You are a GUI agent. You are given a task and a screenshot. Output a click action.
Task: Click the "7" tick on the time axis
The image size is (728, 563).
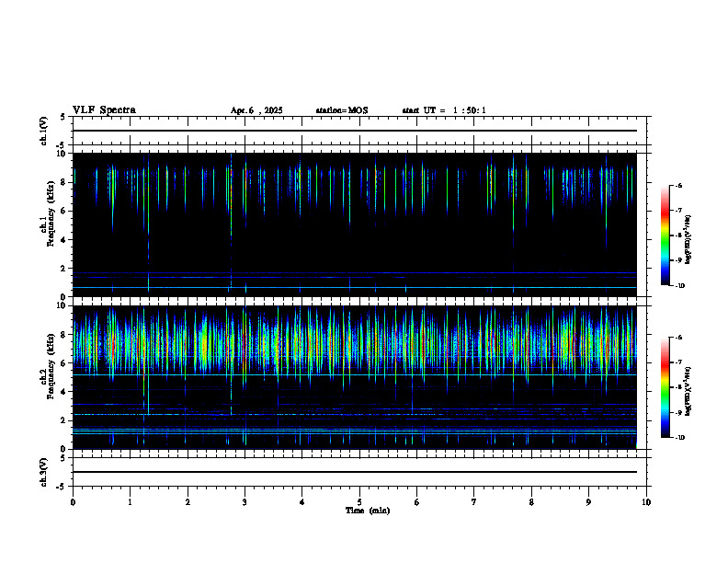(x=474, y=502)
